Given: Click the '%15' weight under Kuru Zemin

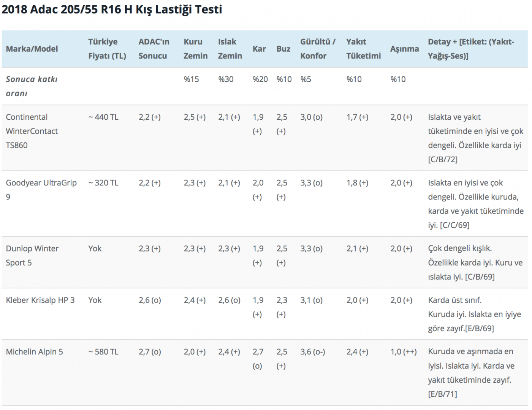Looking at the screenshot, I should (192, 79).
